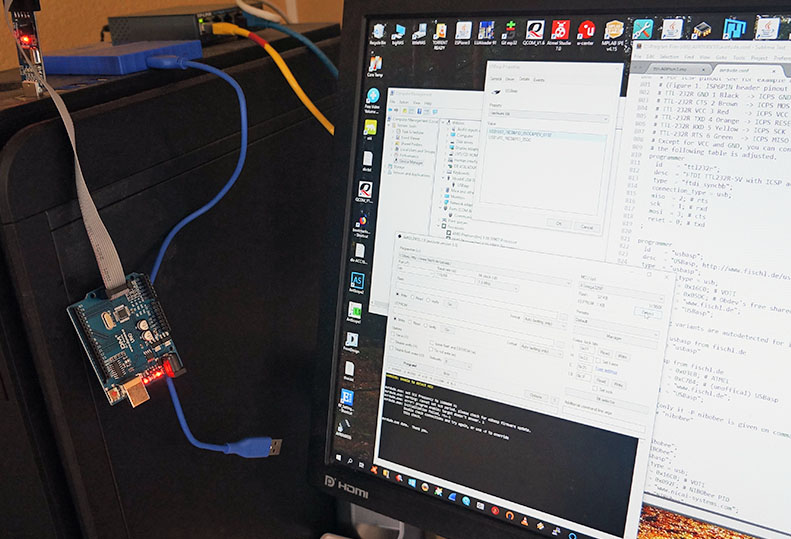Toggle Erase flash and EEPROM (-e) checkbox
This screenshot has width=791, height=539.
[431, 343]
